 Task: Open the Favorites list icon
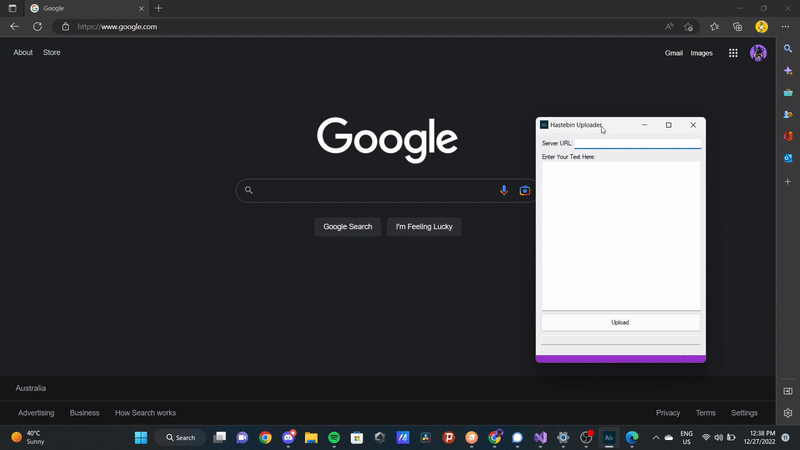[x=714, y=27]
